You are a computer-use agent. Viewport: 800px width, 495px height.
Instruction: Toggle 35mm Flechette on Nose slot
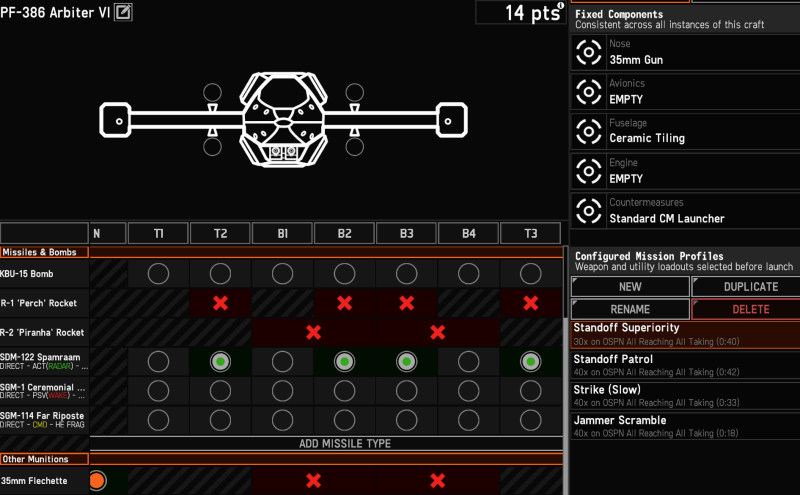(97, 480)
